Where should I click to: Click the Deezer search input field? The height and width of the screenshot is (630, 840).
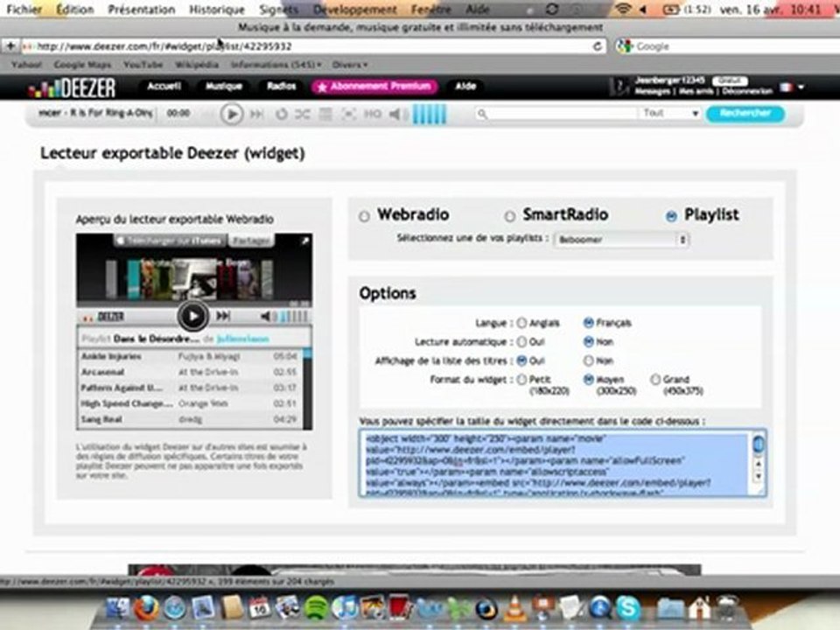point(556,114)
